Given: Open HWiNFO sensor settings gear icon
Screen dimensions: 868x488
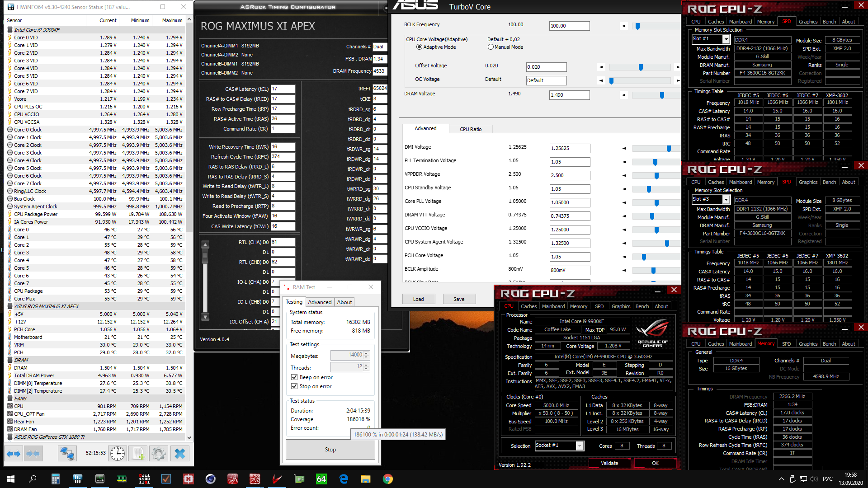Looking at the screenshot, I should click(159, 453).
